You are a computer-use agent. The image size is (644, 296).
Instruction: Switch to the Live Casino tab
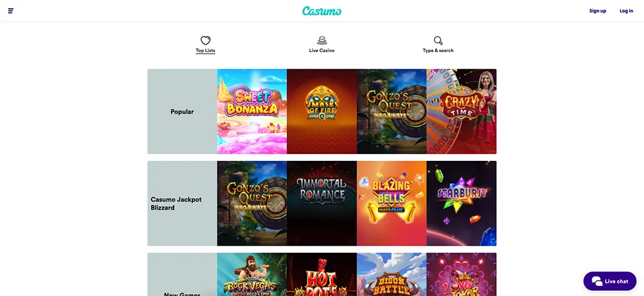tap(321, 45)
